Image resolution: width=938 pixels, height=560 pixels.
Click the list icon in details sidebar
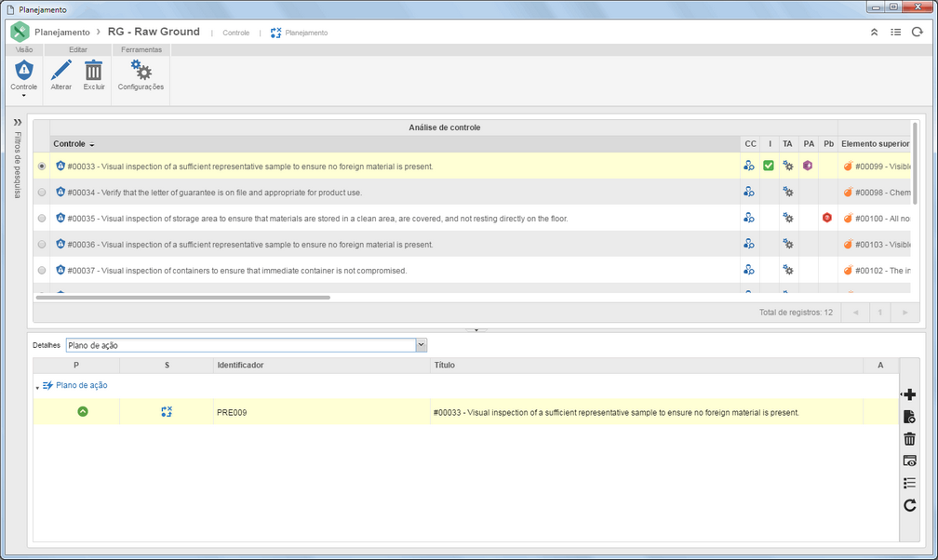click(x=909, y=483)
